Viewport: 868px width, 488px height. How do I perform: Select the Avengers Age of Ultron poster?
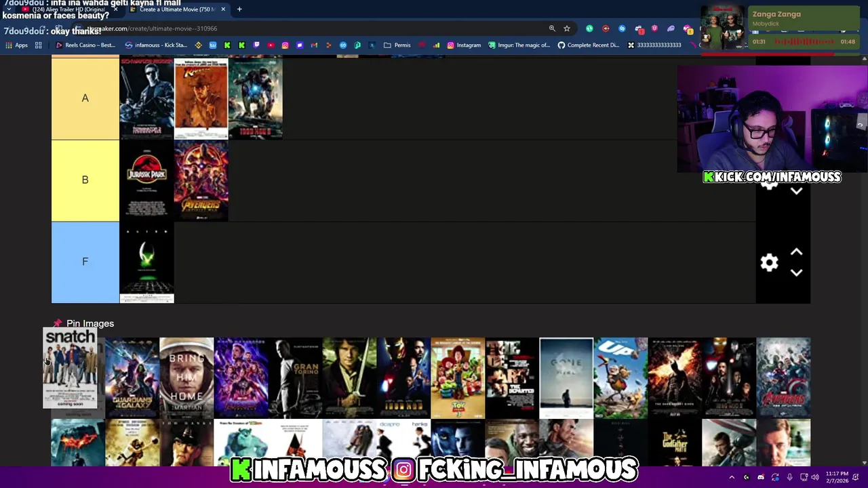[783, 378]
